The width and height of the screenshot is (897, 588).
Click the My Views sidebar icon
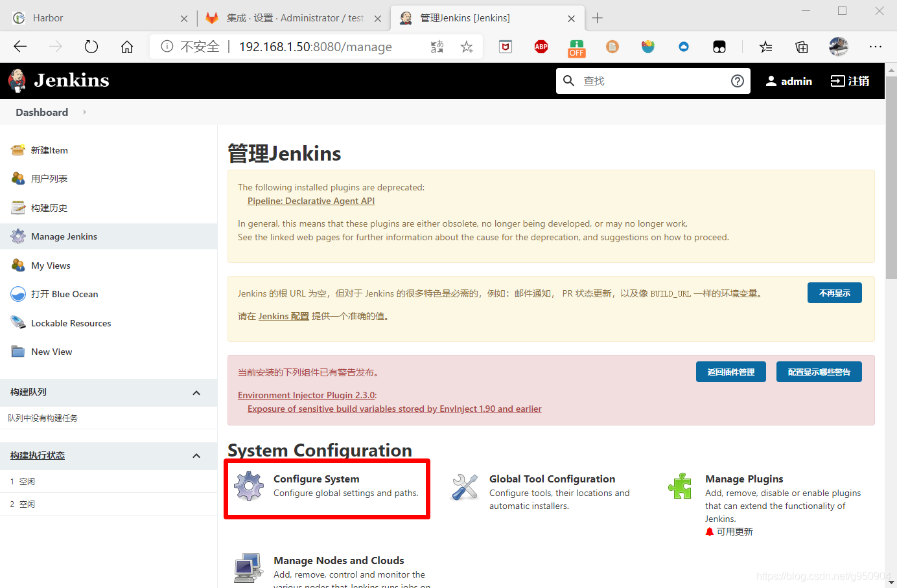(18, 266)
